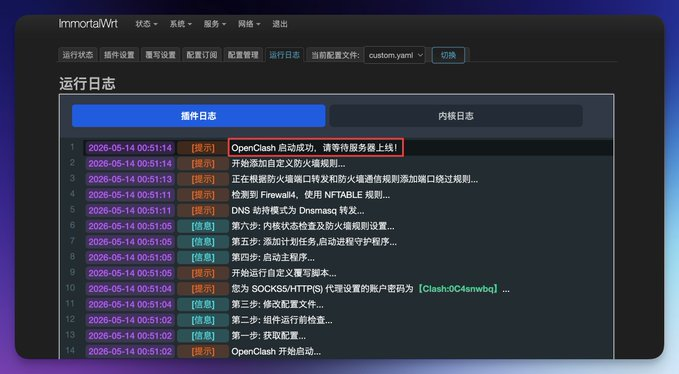Show the 插件日志 log view
Viewport: 679px width, 374px height.
point(198,116)
